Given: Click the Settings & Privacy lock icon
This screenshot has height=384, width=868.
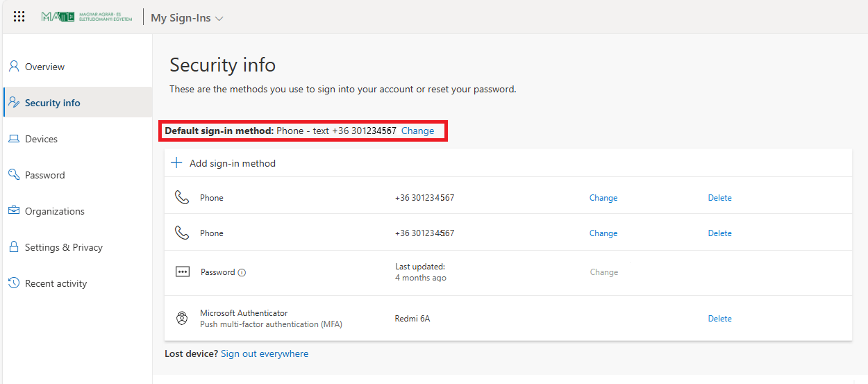Looking at the screenshot, I should [14, 247].
